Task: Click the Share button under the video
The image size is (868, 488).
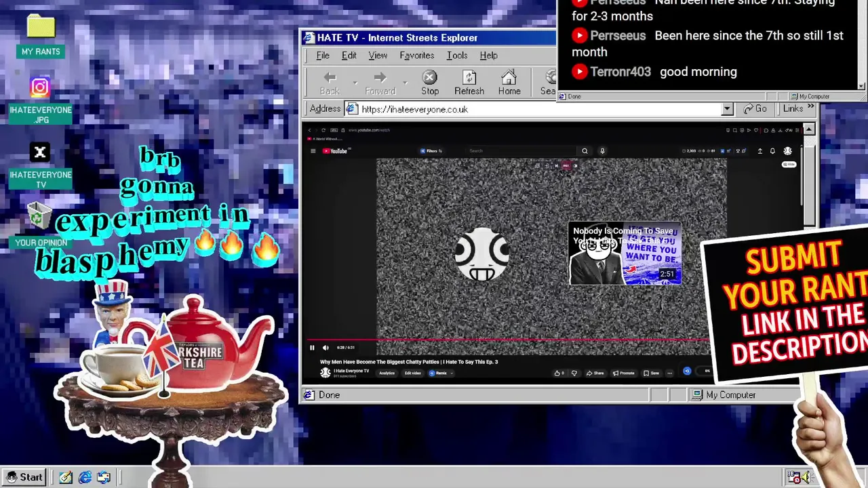Action: click(x=595, y=373)
